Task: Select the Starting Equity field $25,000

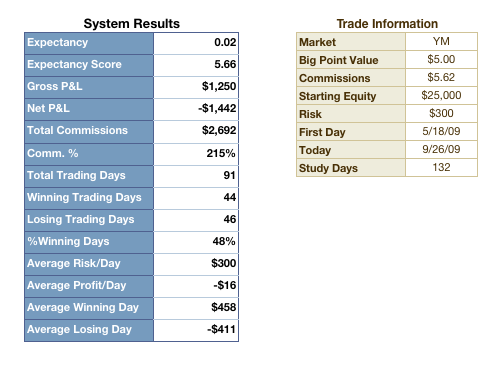Action: 441,96
